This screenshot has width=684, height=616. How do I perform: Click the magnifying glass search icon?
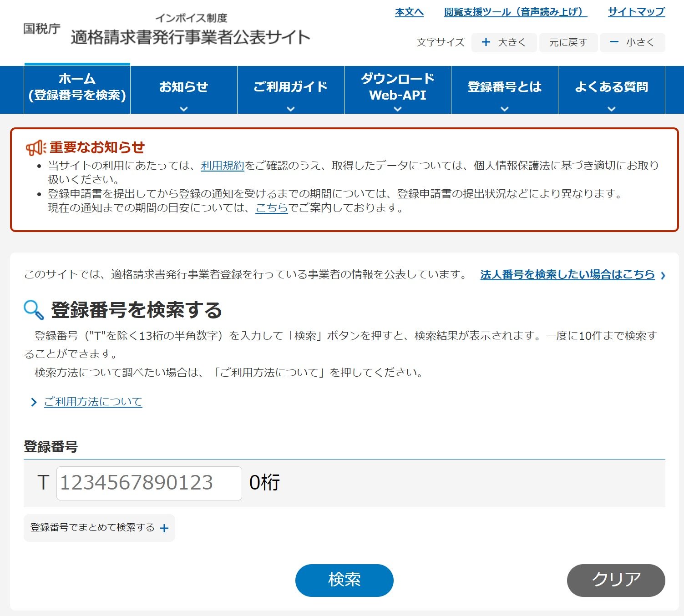34,310
